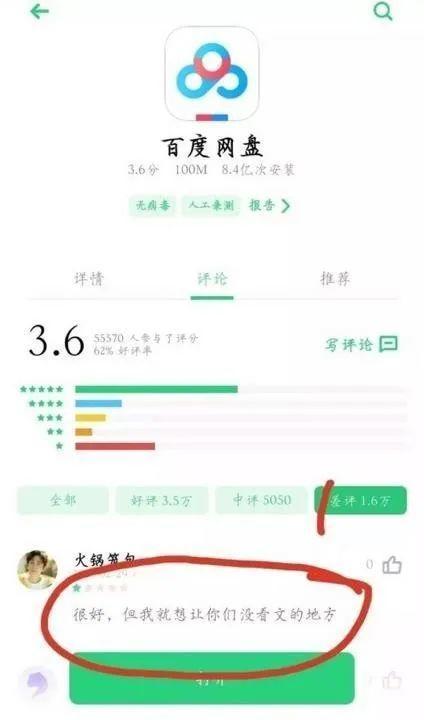This screenshot has height=720, width=424.
Task: Tap the large green install button
Action: pyautogui.click(x=212, y=678)
